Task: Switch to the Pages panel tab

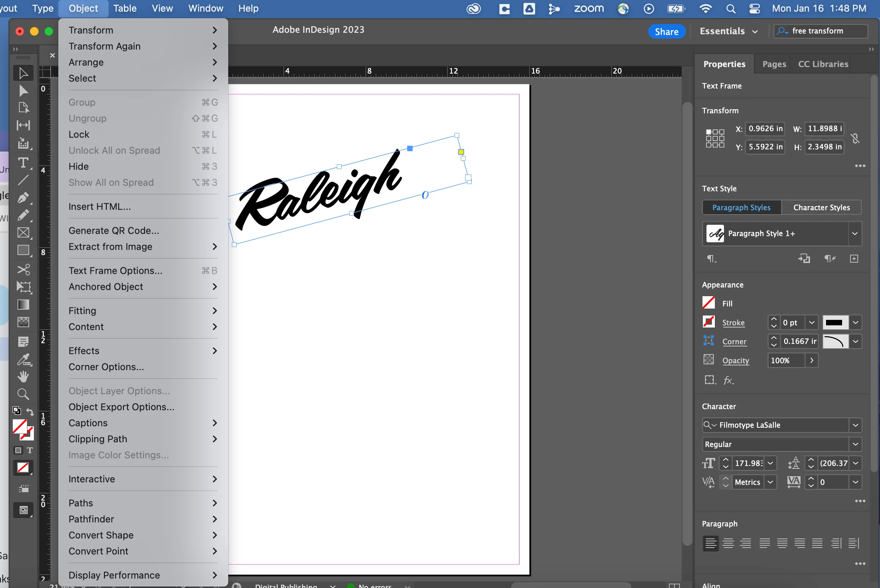Action: (774, 64)
